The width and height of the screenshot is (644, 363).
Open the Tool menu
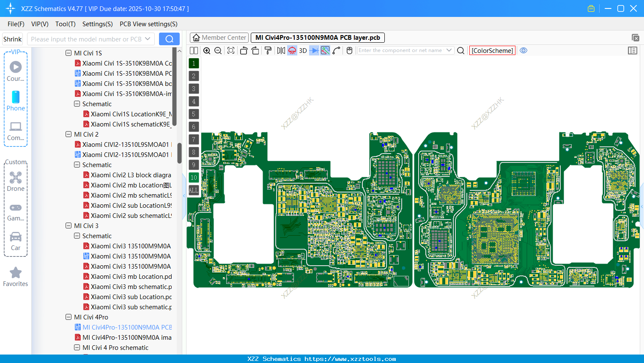65,24
